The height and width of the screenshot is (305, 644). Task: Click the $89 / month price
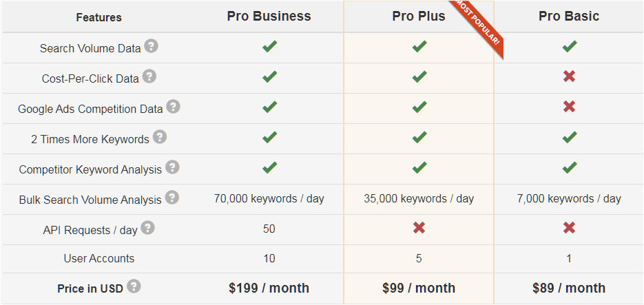(x=569, y=288)
